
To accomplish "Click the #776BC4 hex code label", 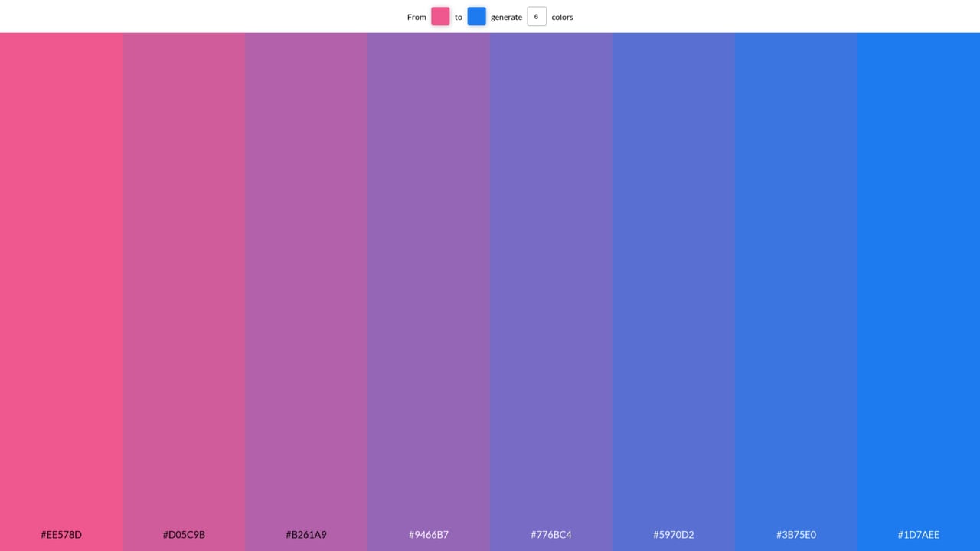I will click(x=551, y=535).
